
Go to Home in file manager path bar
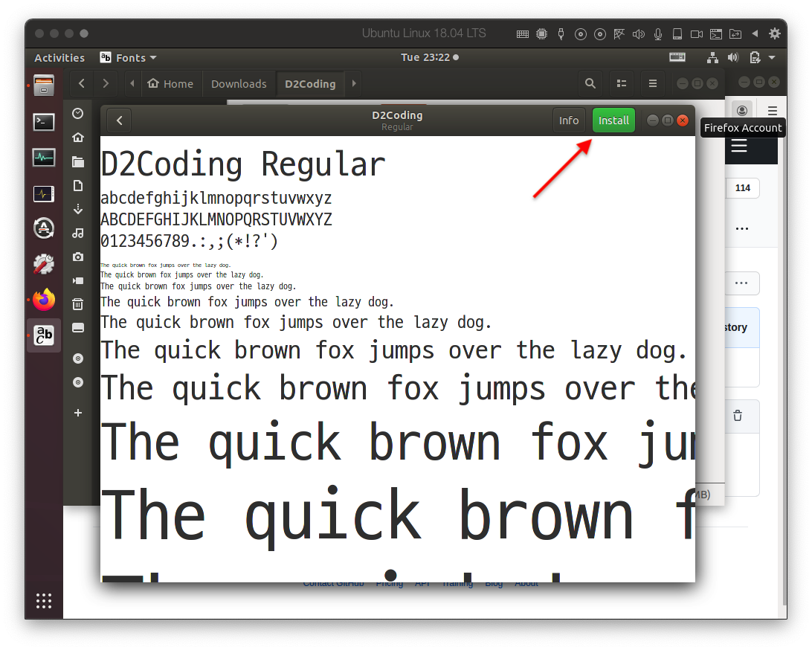point(170,83)
